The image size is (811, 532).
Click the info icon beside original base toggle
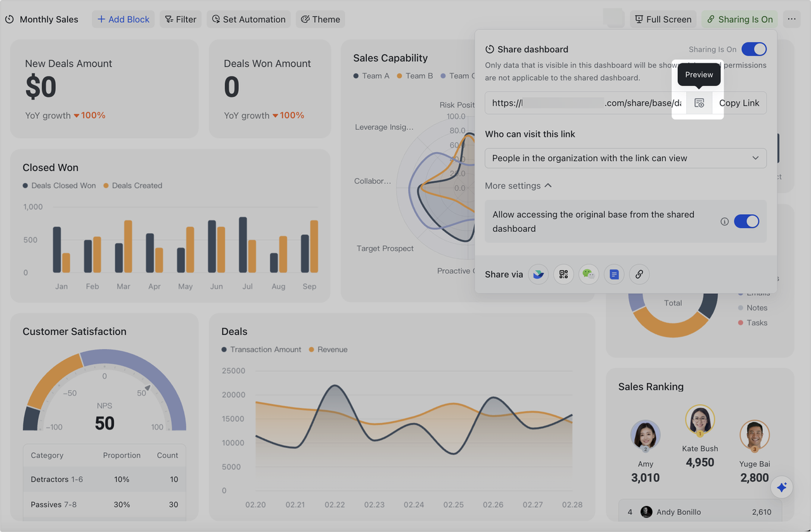pyautogui.click(x=724, y=222)
